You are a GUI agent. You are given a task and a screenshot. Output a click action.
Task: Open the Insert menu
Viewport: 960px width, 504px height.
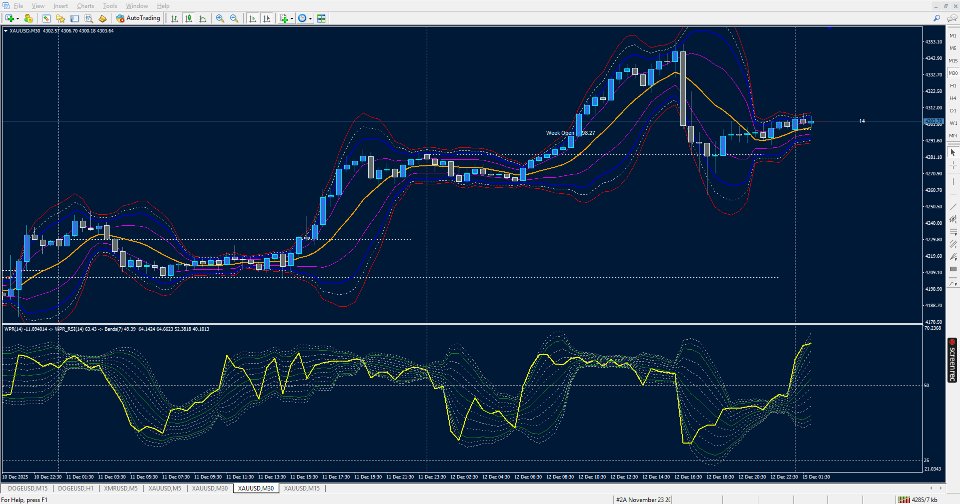coord(61,6)
